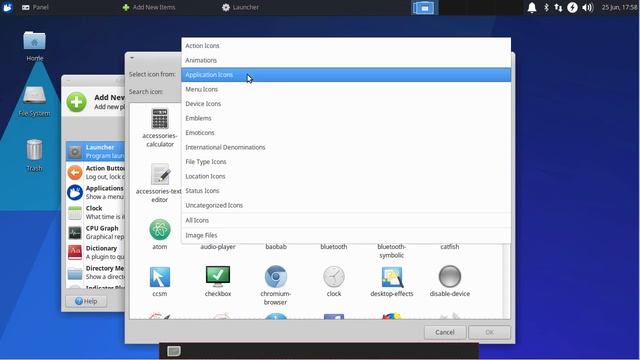Click the highlighted window button in the top panel
The height and width of the screenshot is (360, 640).
424,8
